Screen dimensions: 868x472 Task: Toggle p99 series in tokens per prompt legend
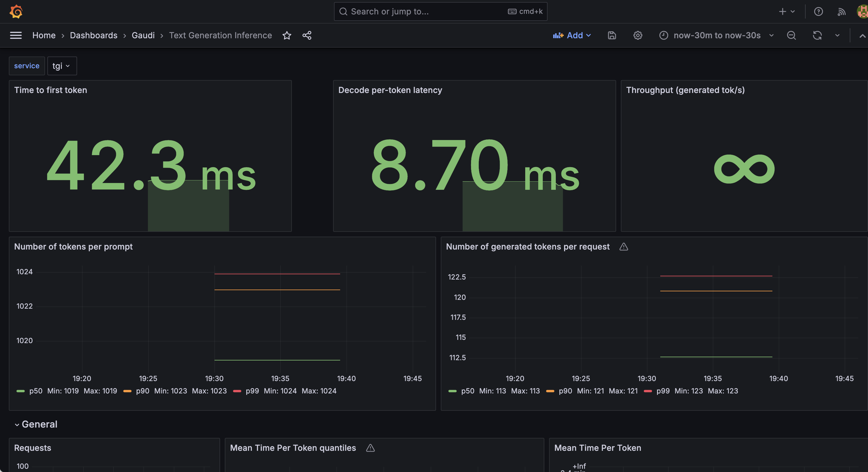pyautogui.click(x=252, y=391)
